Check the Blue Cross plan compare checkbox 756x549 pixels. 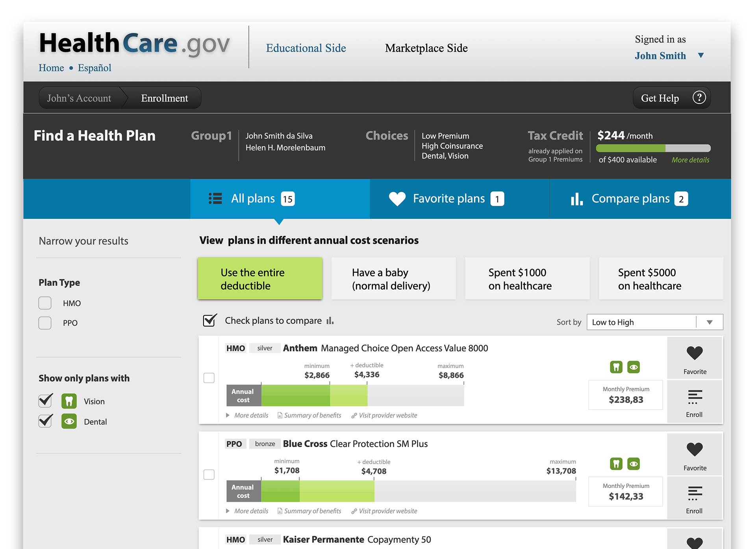209,474
